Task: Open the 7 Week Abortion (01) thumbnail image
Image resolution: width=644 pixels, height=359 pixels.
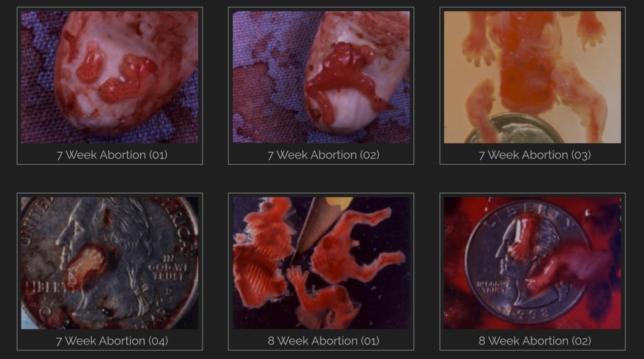Action: tap(109, 77)
